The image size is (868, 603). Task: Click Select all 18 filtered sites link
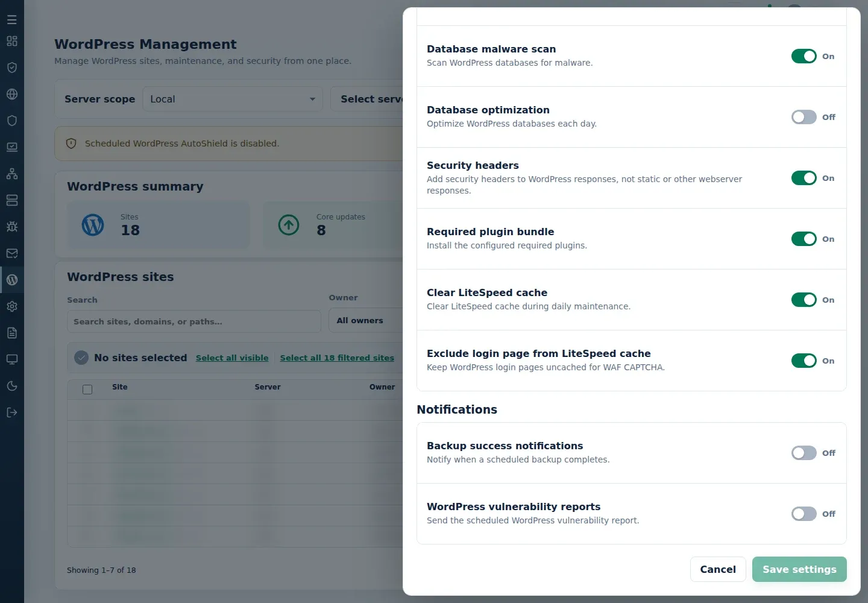click(x=337, y=358)
